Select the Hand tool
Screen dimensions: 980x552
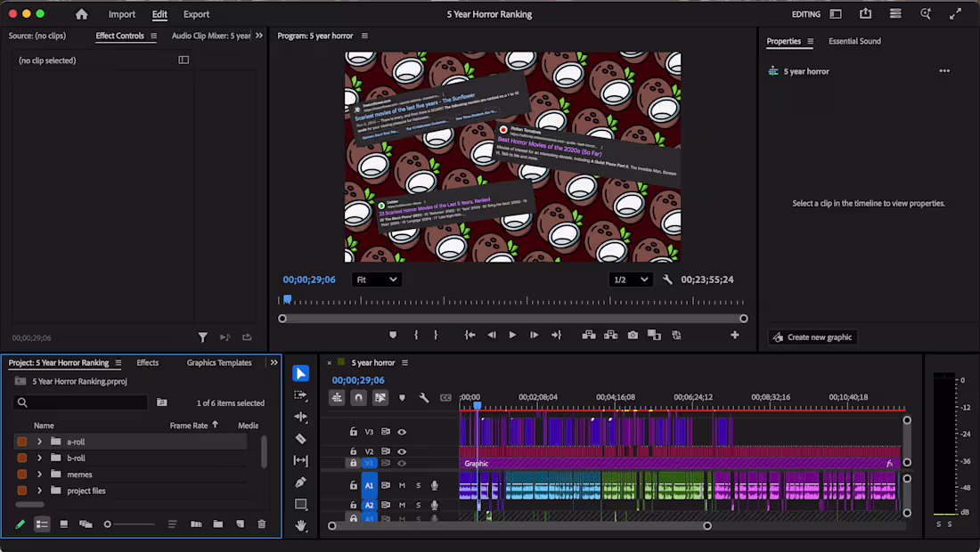pos(300,525)
